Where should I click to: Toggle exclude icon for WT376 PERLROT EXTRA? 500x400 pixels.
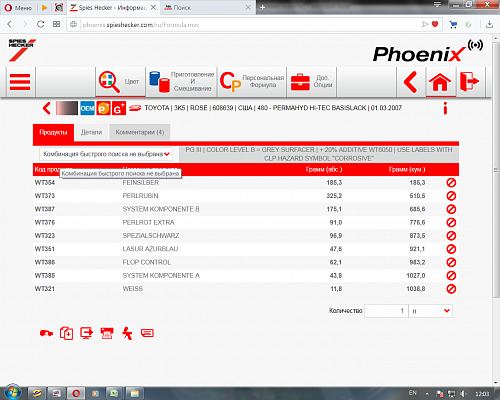pos(451,222)
